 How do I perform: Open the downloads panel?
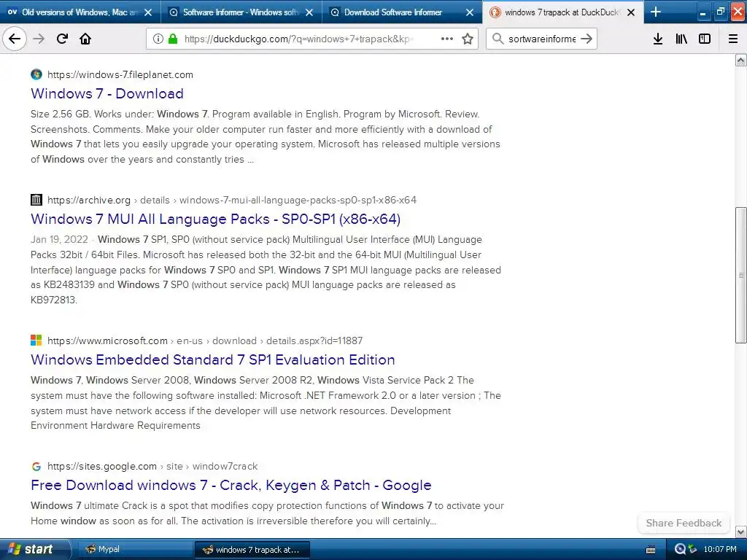pyautogui.click(x=658, y=39)
